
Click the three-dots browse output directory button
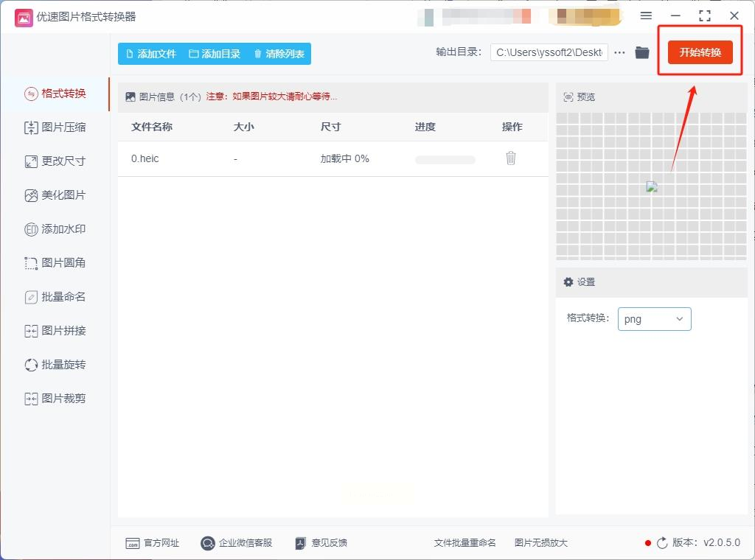619,52
